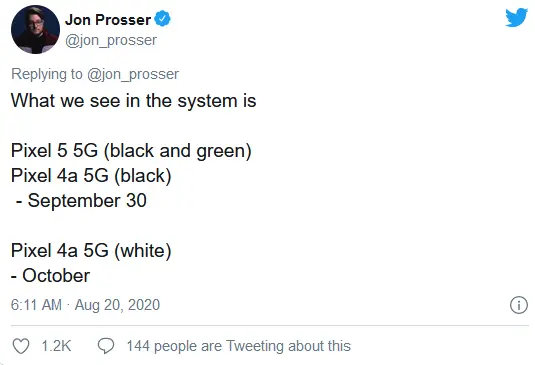Screen dimensions: 535x365
Task: Click the blue verified checkmark badge
Action: pos(162,19)
